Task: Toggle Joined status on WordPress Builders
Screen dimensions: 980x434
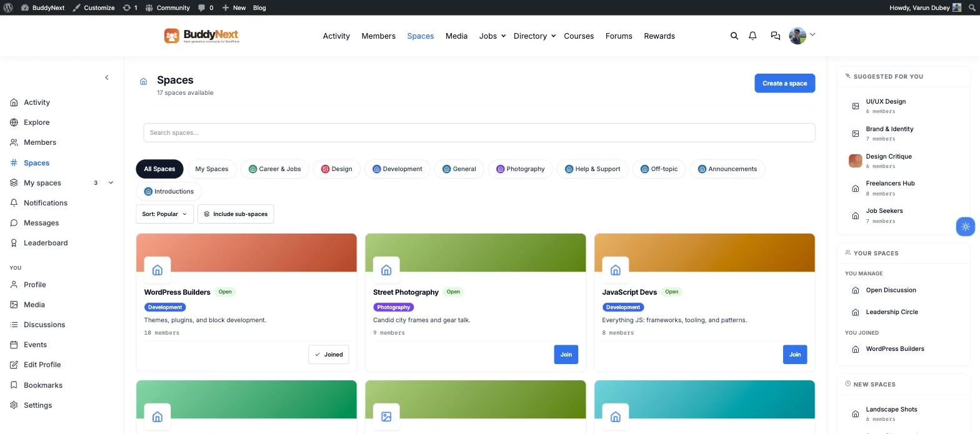Action: point(329,355)
